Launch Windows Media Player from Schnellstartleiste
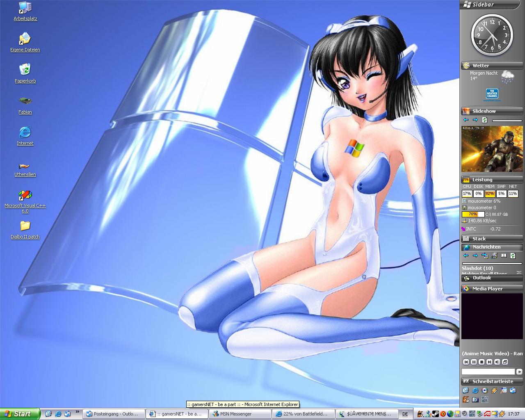Viewport: 525px width, 420px height. tap(485, 390)
